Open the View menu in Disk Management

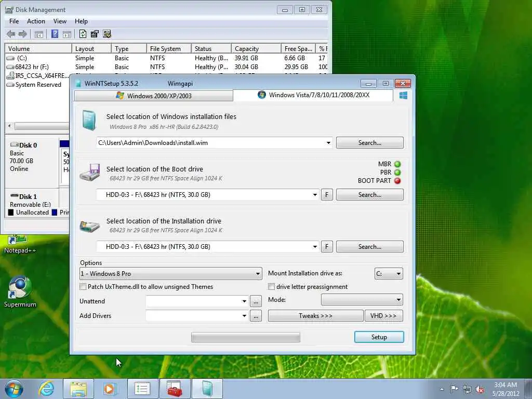click(60, 21)
